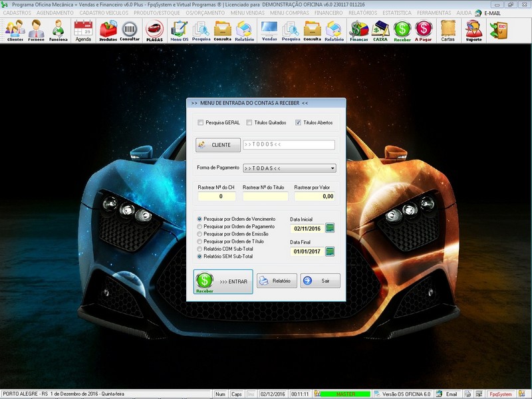Open the Suporte support icon
The width and height of the screenshot is (532, 399).
[x=473, y=31]
